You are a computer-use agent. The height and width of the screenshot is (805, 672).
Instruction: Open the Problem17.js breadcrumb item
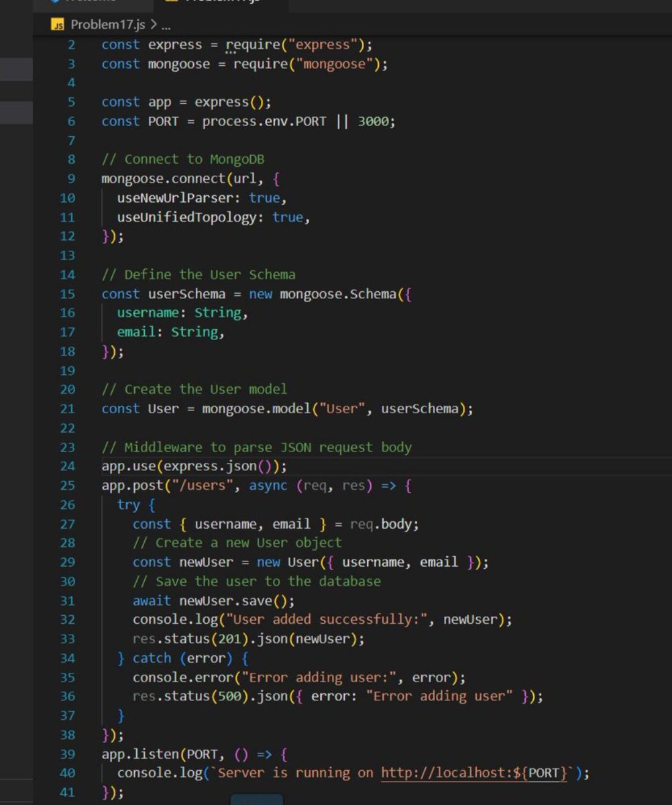tap(107, 25)
